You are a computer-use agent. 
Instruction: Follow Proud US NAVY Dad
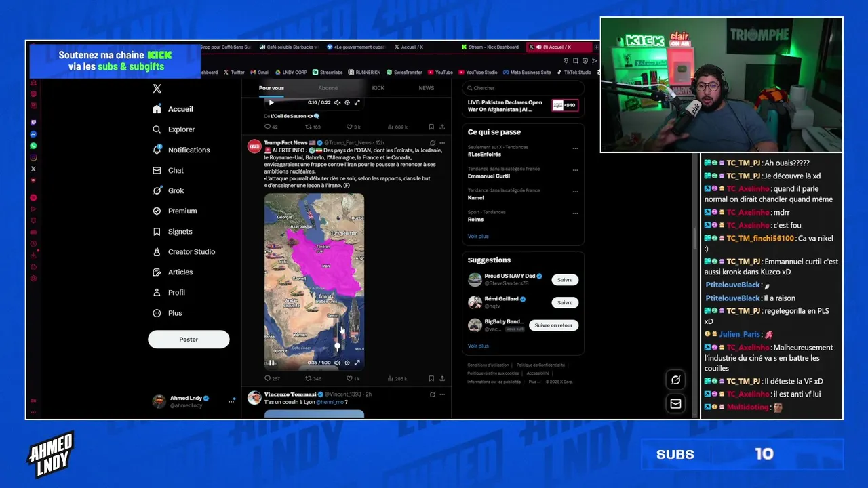565,280
